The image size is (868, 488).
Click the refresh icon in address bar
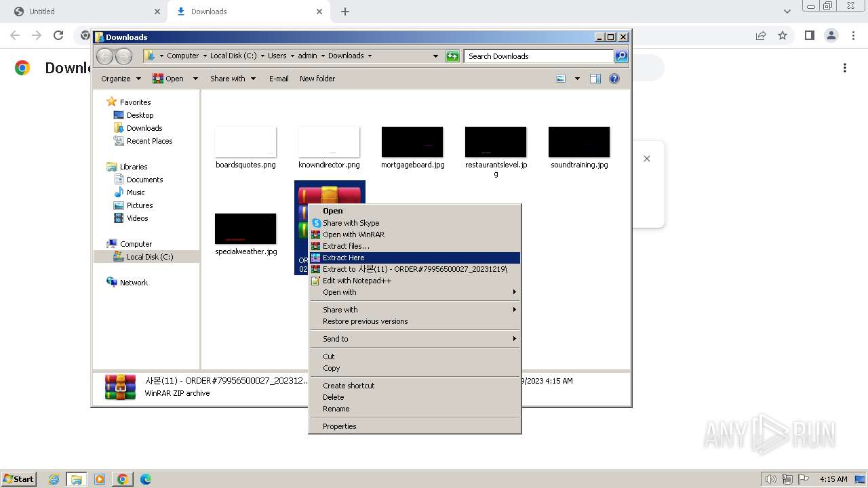(x=452, y=56)
